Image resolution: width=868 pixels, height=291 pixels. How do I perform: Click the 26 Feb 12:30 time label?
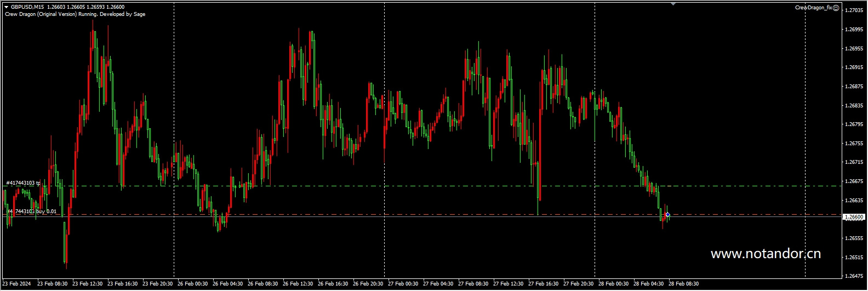[x=298, y=284]
